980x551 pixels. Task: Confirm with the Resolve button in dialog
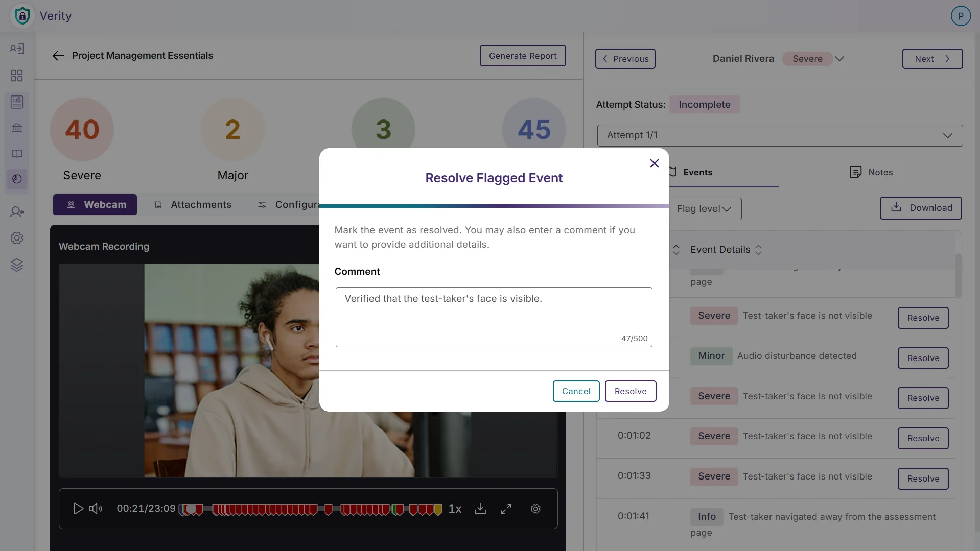coord(630,391)
